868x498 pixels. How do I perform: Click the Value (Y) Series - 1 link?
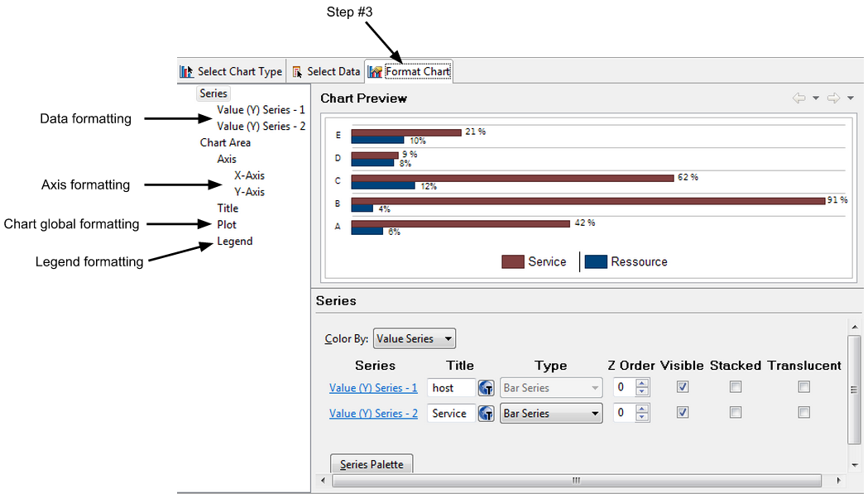pos(373,388)
